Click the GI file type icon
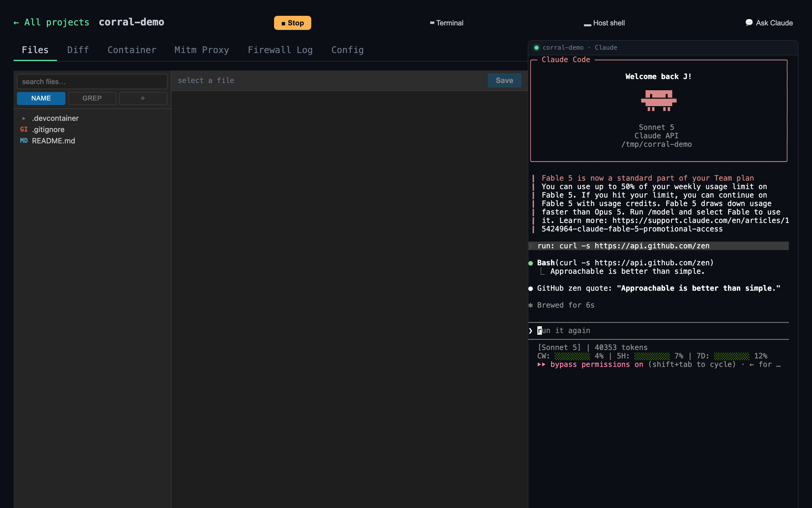This screenshot has width=812, height=508. [24, 129]
